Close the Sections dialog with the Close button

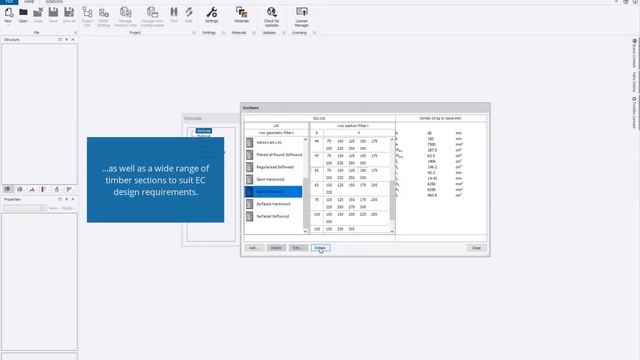476,248
